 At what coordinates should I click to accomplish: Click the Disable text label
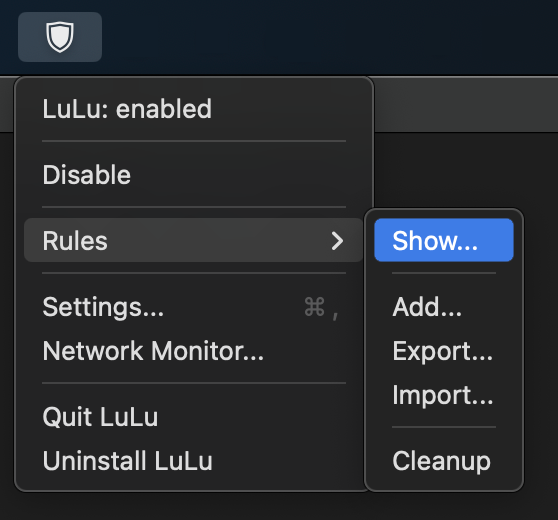86,175
